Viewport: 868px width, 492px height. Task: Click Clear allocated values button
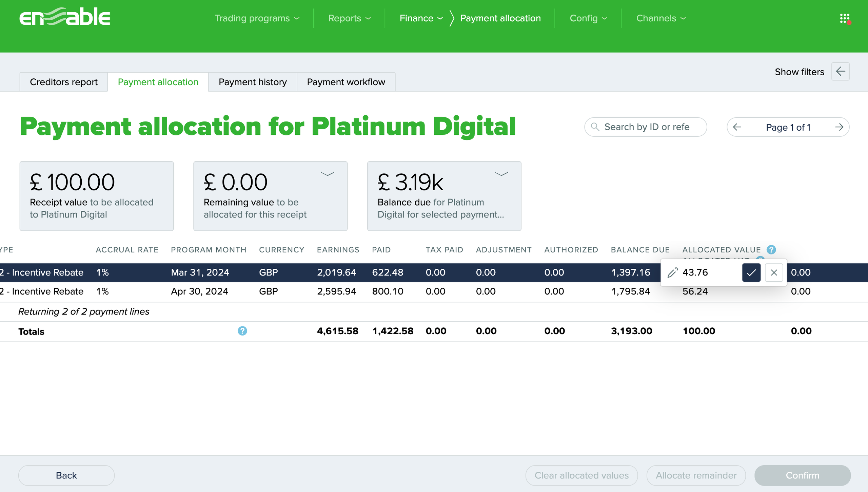[581, 475]
